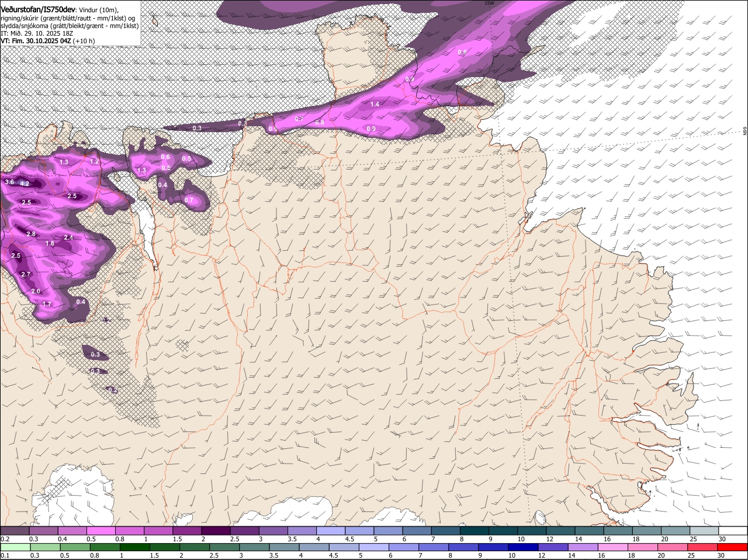Select lower rain scale swatch starting at 12
Viewport: 748px width, 560px height.
[553, 547]
